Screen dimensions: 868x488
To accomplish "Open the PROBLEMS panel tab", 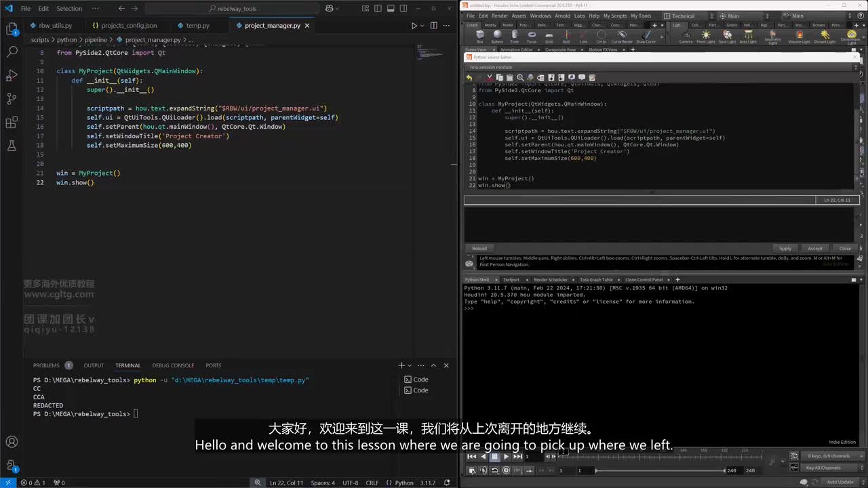I will (x=46, y=365).
